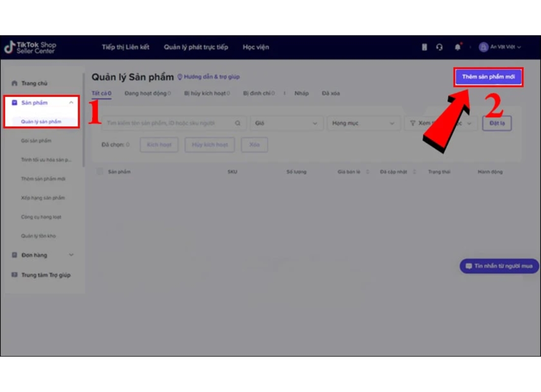
Task: Open the notification bell
Action: 458,47
